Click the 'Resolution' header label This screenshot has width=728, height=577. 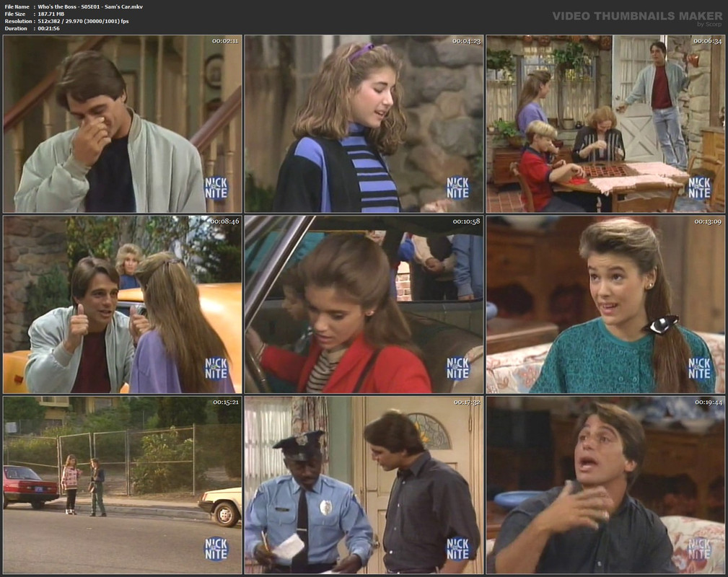[18, 21]
